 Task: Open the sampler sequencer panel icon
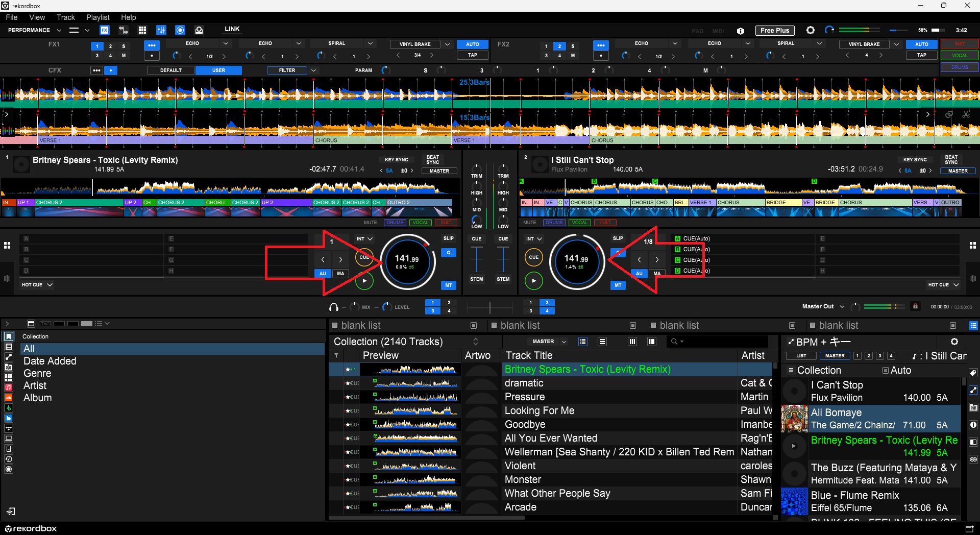(123, 30)
